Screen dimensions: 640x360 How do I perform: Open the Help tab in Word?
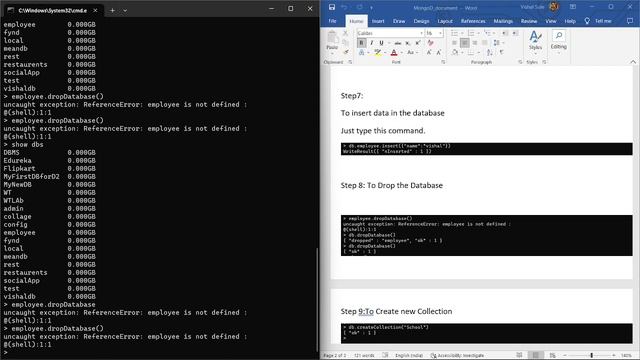coord(570,21)
